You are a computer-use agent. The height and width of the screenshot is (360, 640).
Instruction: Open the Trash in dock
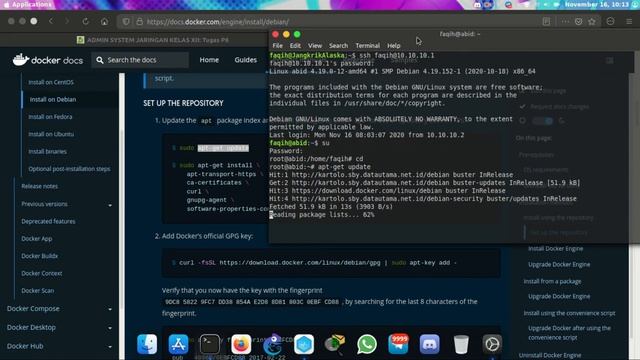click(461, 344)
